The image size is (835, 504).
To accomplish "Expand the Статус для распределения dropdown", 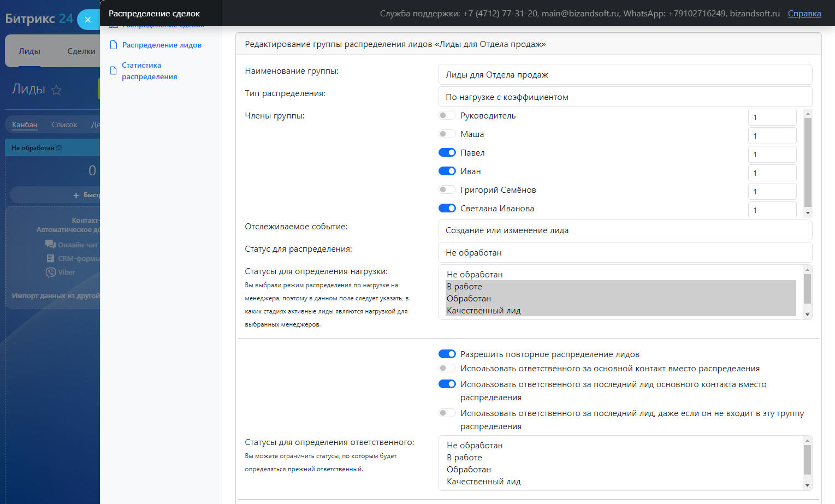I will [x=625, y=253].
